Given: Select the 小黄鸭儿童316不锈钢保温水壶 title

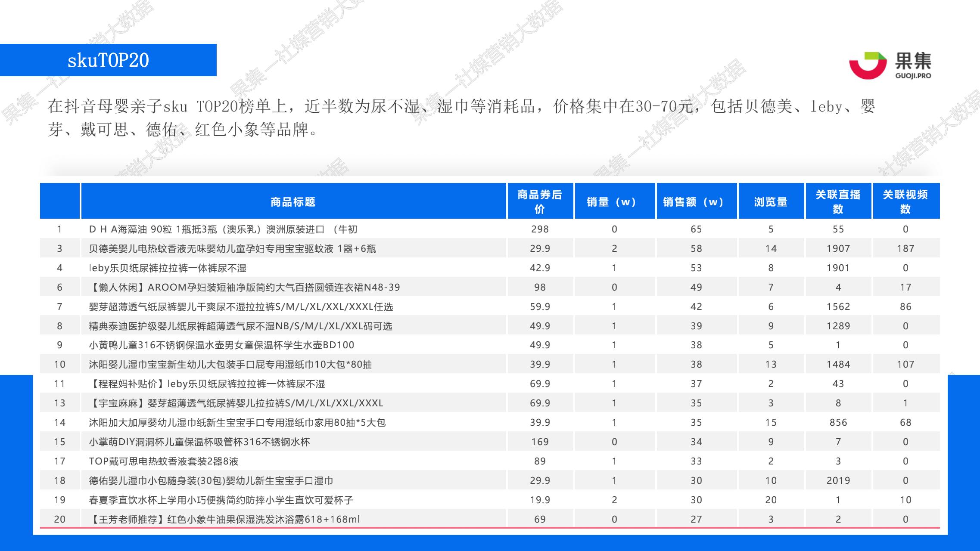Looking at the screenshot, I should click(x=221, y=345).
